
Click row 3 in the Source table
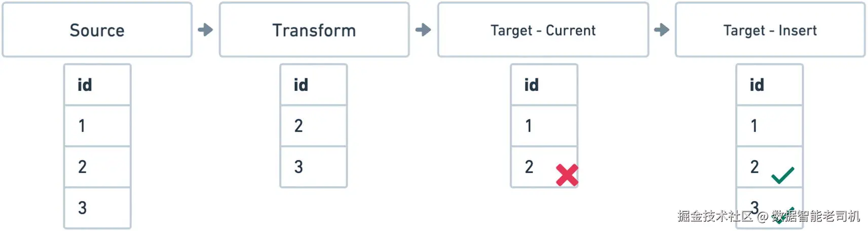coord(97,208)
